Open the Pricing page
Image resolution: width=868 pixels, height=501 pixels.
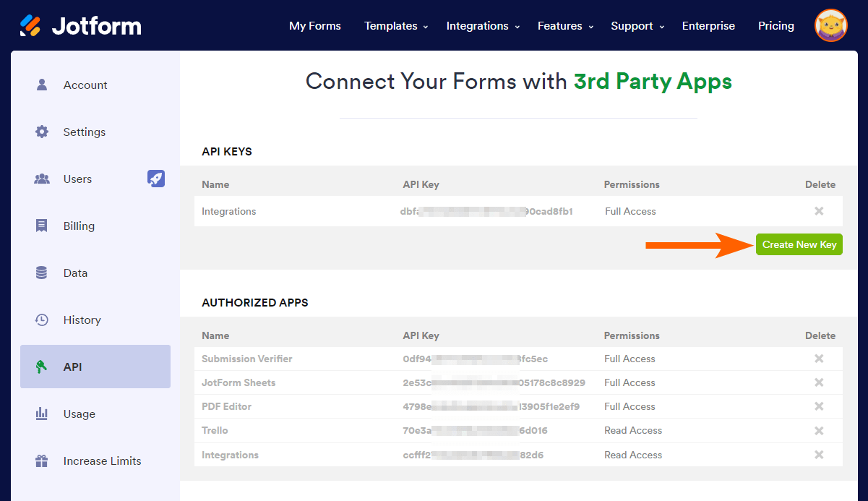tap(776, 26)
